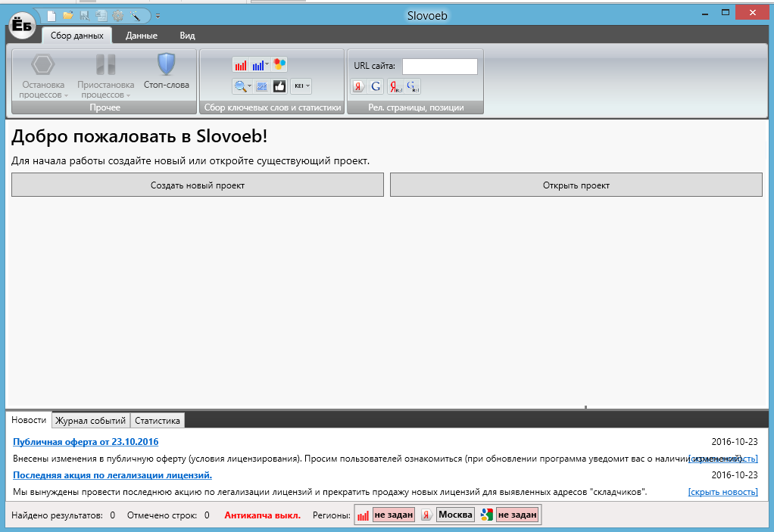The image size is (774, 532).
Task: Click the Приостановка процессов pause icon
Action: click(105, 64)
